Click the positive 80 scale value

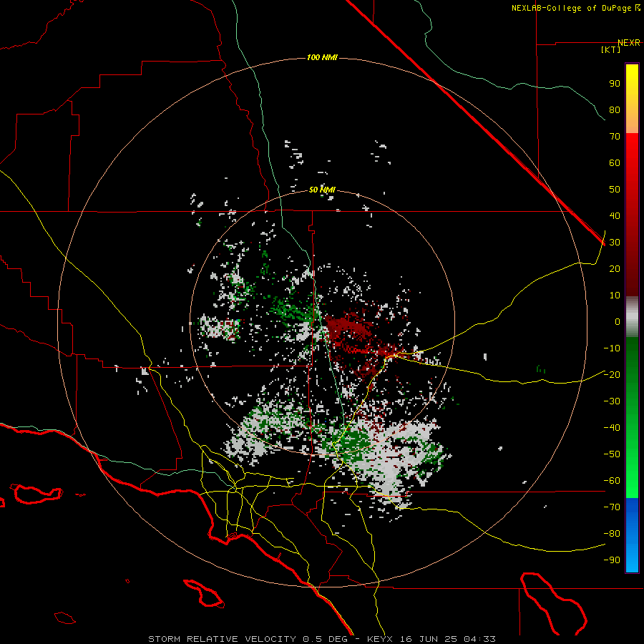coord(615,109)
